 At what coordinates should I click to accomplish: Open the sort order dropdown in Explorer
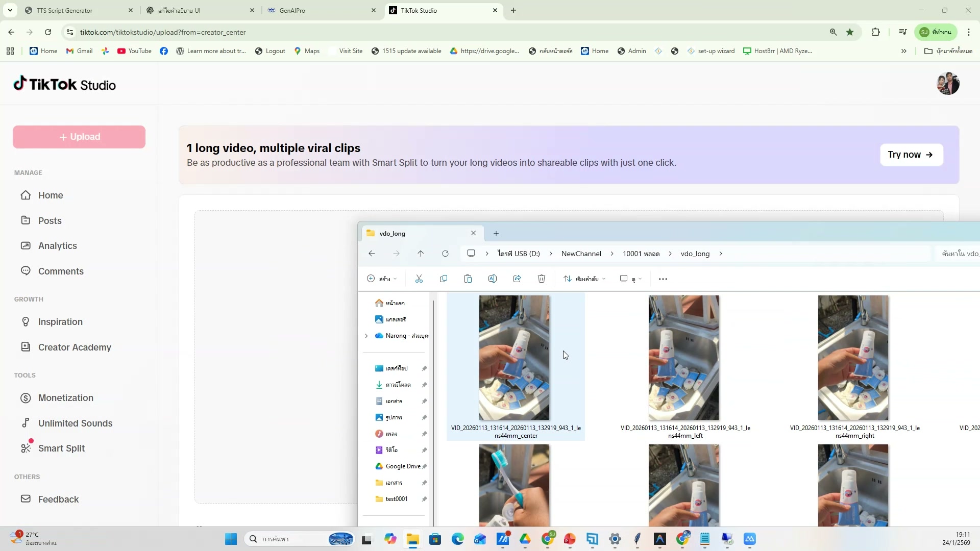pos(584,279)
